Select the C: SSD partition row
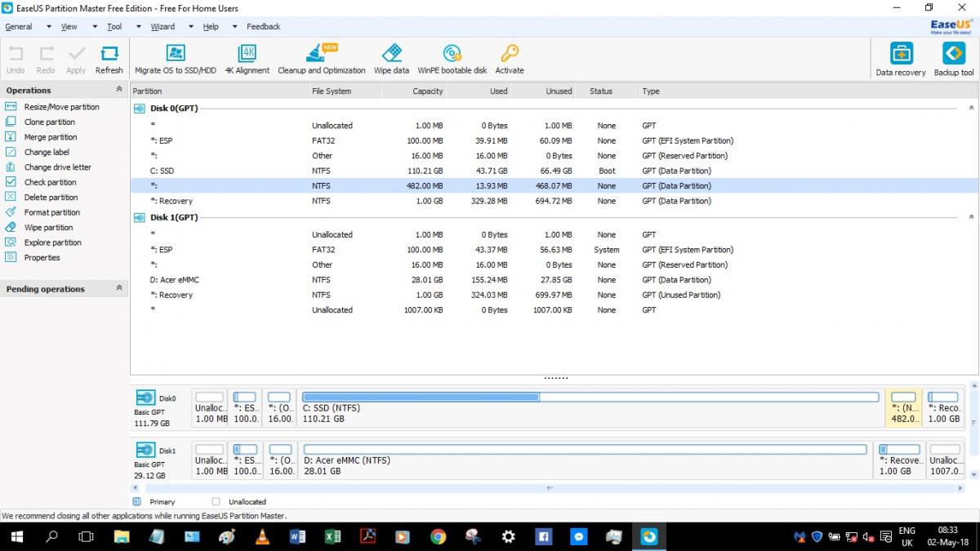The height and width of the screenshot is (551, 980). [555, 171]
